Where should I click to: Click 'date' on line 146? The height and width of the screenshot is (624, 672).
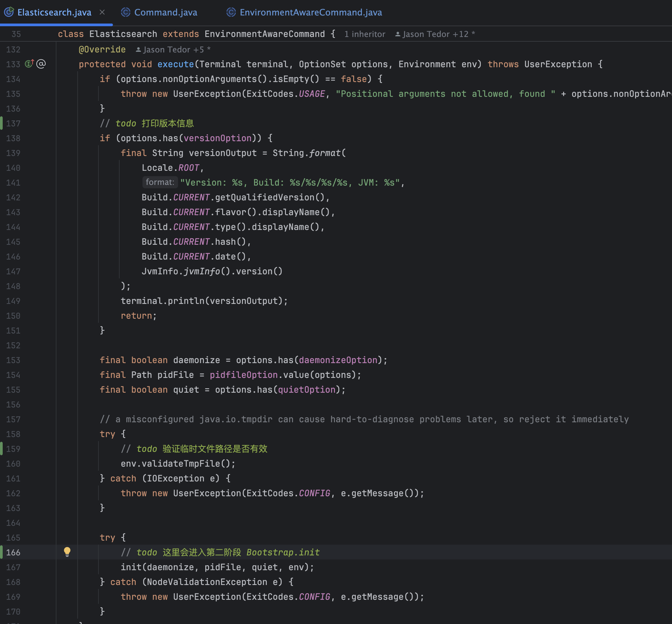click(x=225, y=257)
